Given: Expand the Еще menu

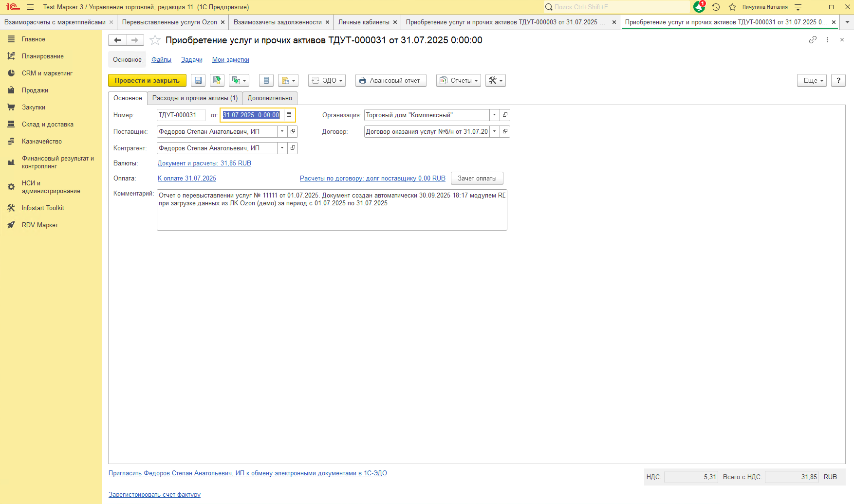Looking at the screenshot, I should click(x=812, y=81).
